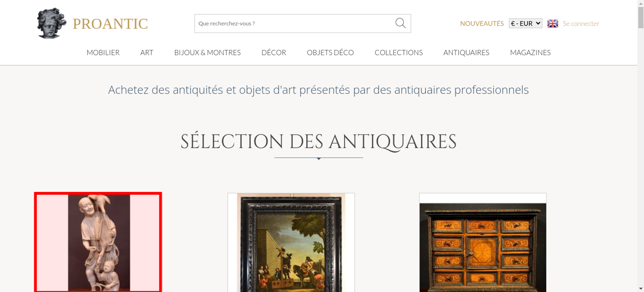Click the Se connecter link
This screenshot has width=644, height=292.
581,23
